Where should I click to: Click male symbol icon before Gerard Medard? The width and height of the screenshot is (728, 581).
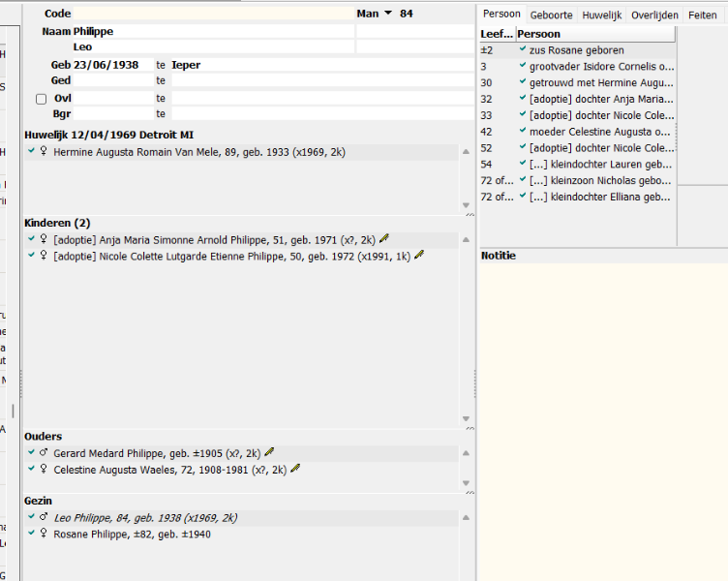click(44, 453)
